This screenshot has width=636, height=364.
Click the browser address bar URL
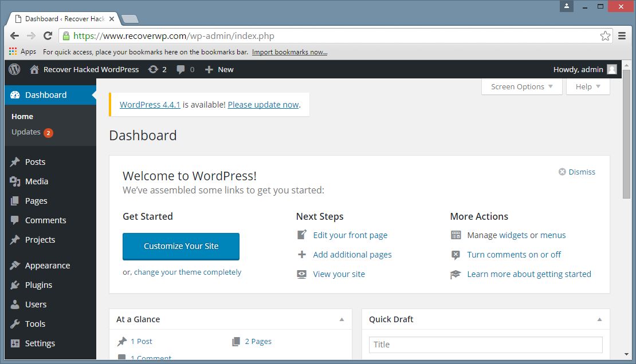[174, 35]
